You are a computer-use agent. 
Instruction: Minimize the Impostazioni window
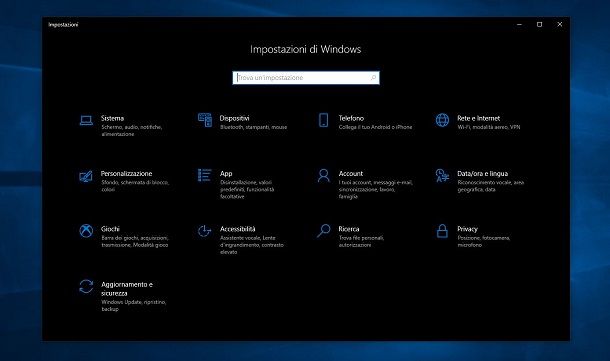519,25
